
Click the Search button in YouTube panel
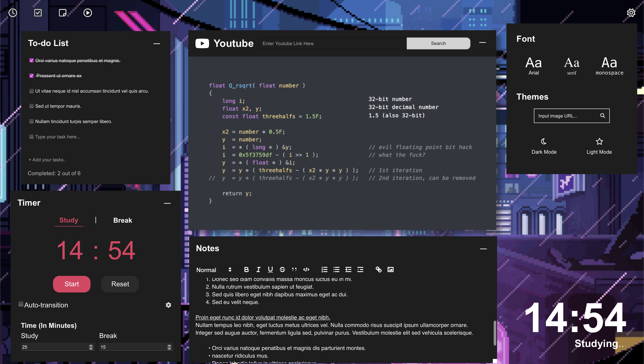click(438, 43)
